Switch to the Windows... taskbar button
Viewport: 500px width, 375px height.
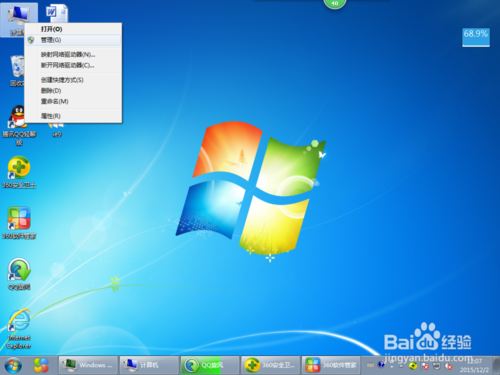(88, 365)
